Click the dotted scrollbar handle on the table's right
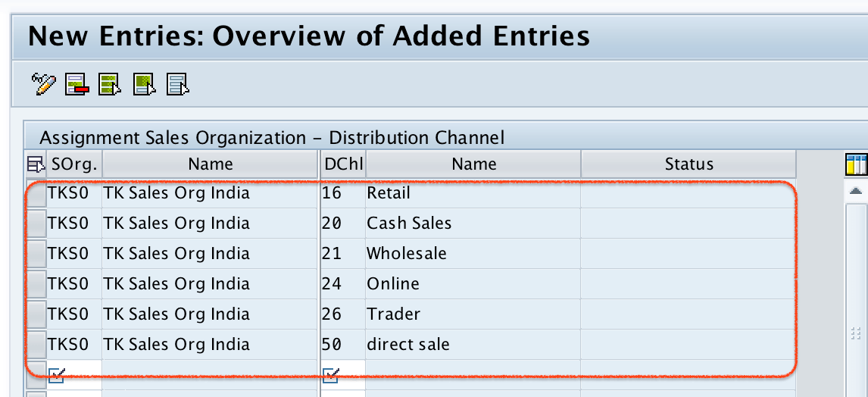Viewport: 868px width, 397px height. [x=856, y=333]
